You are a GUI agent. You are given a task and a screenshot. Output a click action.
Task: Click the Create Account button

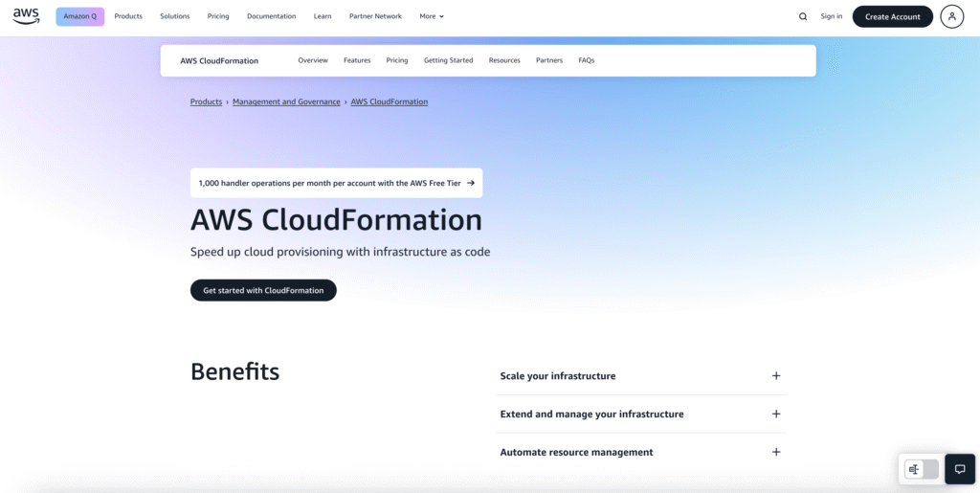pos(893,17)
